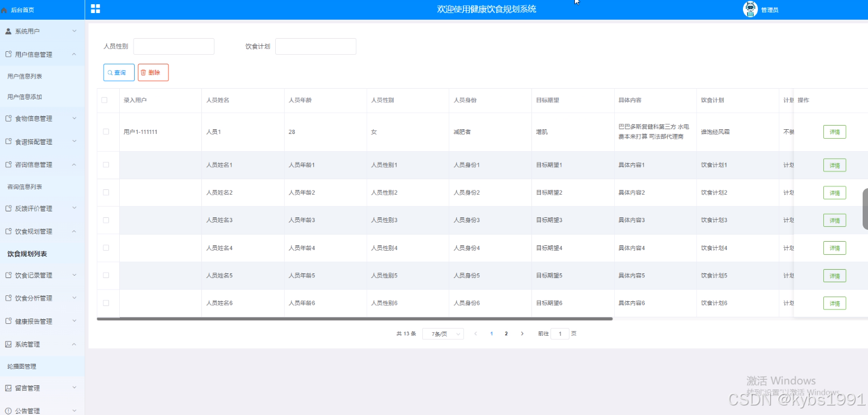The image size is (868, 415).
Task: Open 用户信息添加 submenu item
Action: [x=24, y=96]
